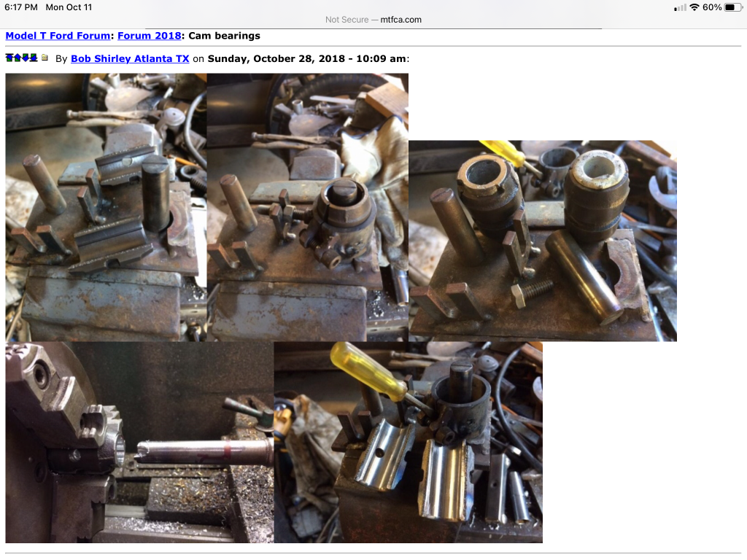Click the small post link icon
The image size is (747, 560).
click(44, 58)
